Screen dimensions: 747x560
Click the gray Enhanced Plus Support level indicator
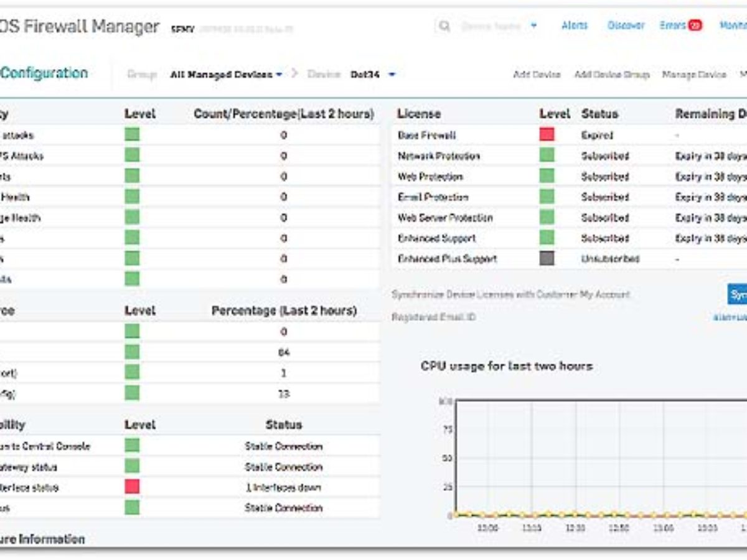[547, 258]
